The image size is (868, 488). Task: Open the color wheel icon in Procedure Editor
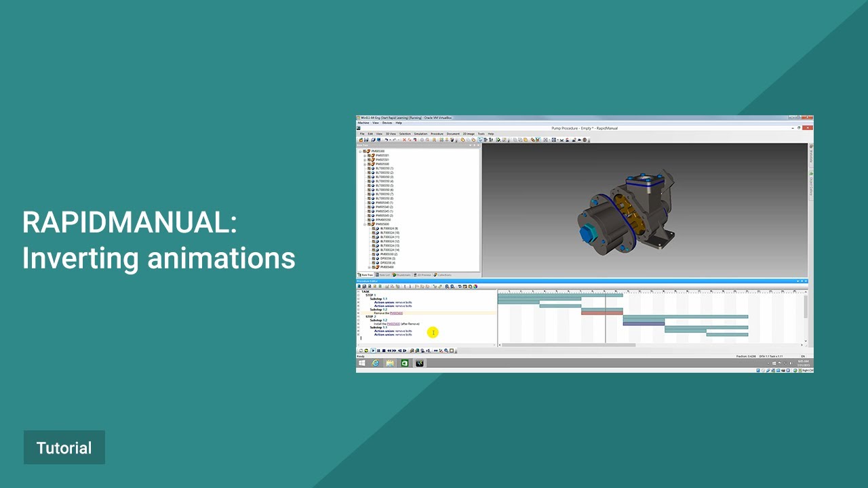(x=475, y=287)
